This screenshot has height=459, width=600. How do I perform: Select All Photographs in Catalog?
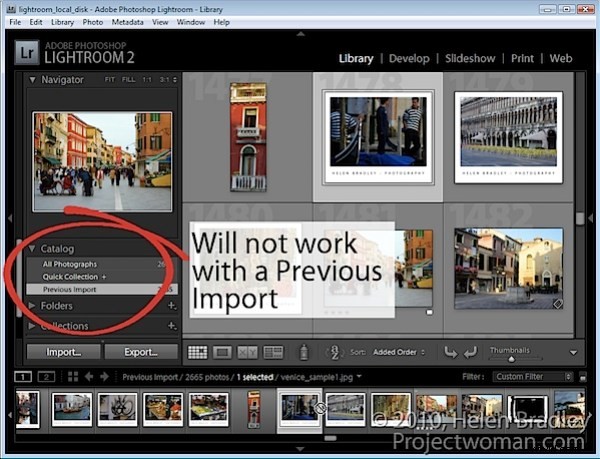click(x=102, y=264)
